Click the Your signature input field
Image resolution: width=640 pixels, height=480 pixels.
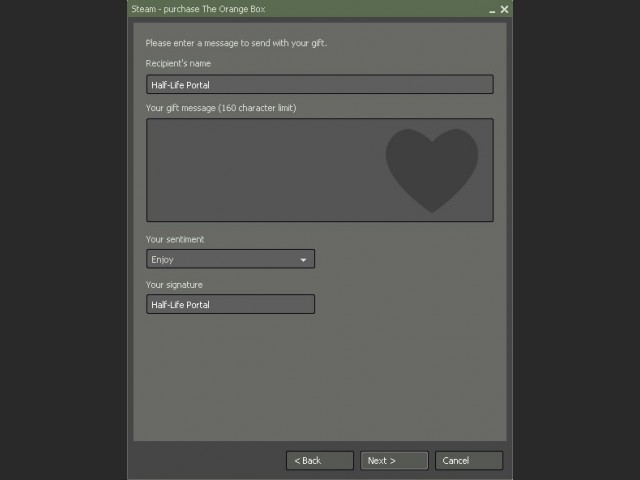[x=230, y=304]
